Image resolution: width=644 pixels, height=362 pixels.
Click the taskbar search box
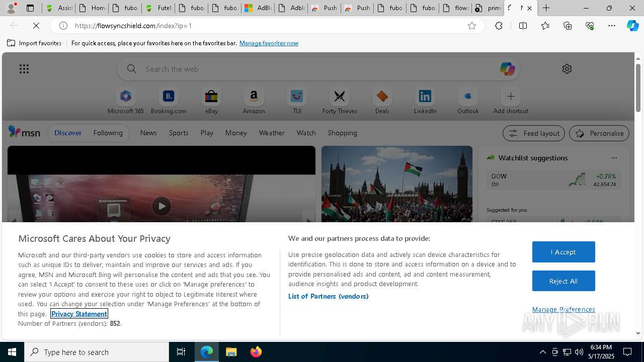pyautogui.click(x=97, y=352)
